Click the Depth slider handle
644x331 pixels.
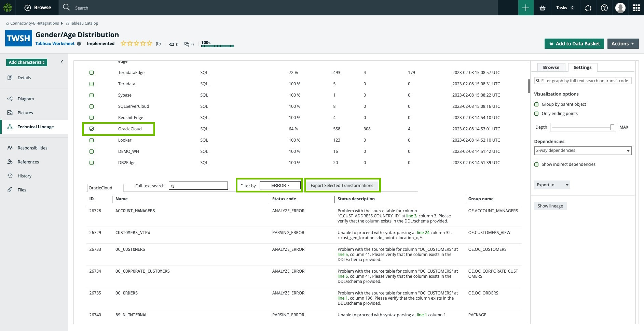[x=612, y=127]
